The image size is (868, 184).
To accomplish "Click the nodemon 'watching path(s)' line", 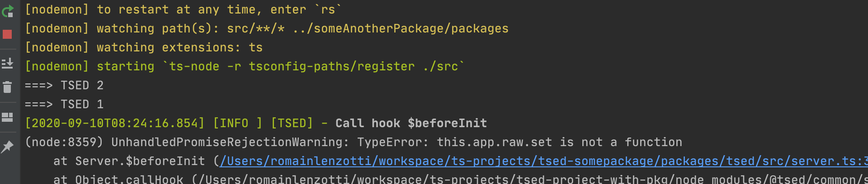I will [x=267, y=28].
